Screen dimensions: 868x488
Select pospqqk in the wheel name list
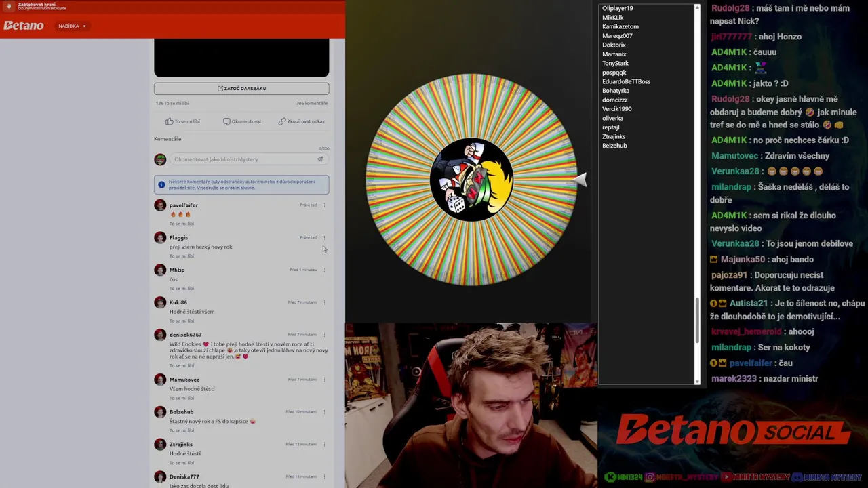[x=614, y=73]
